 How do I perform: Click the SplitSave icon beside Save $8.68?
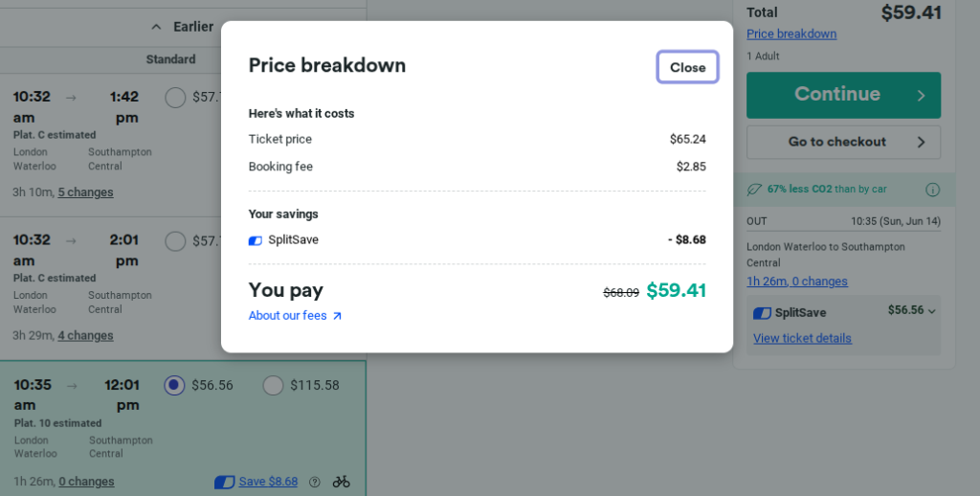pyautogui.click(x=225, y=482)
